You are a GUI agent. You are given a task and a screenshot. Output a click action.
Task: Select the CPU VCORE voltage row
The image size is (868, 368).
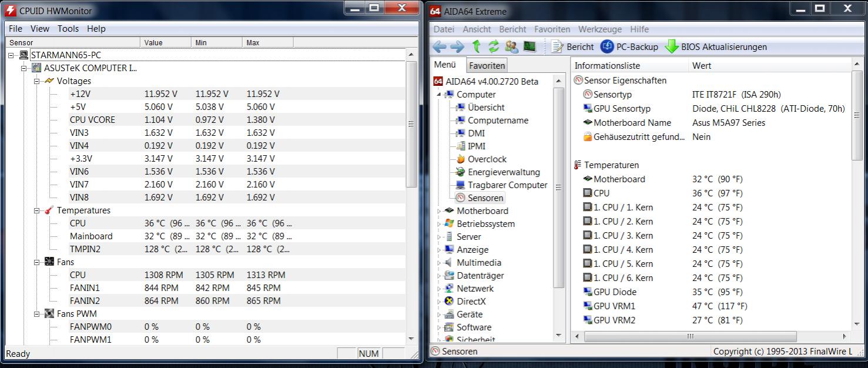click(x=205, y=119)
